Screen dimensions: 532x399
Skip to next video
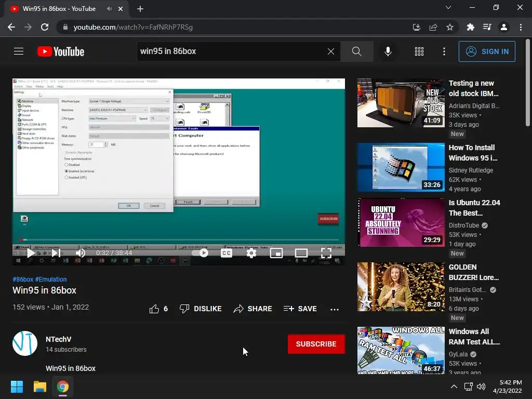[x=56, y=253]
